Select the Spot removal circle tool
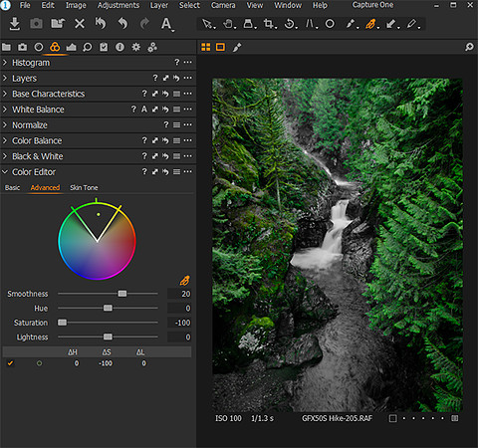The width and height of the screenshot is (478, 448). point(330,24)
